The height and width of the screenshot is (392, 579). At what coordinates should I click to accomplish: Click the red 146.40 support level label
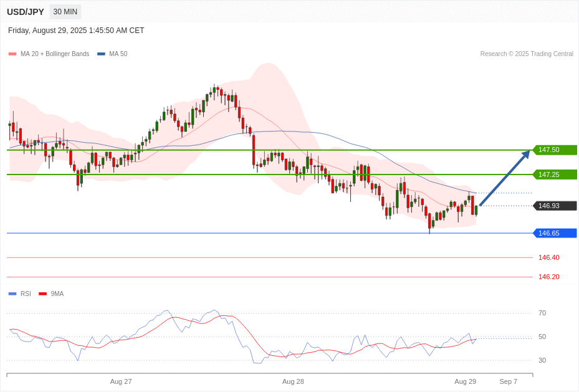[x=548, y=257]
